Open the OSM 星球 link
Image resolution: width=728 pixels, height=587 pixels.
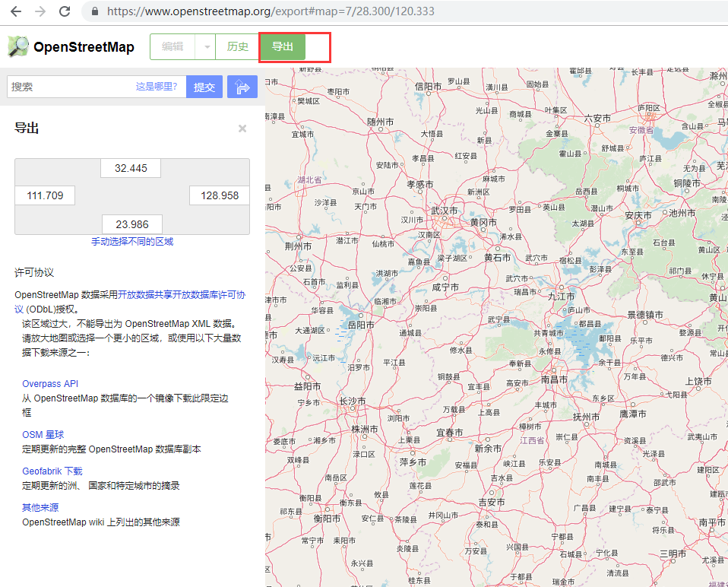(x=43, y=434)
